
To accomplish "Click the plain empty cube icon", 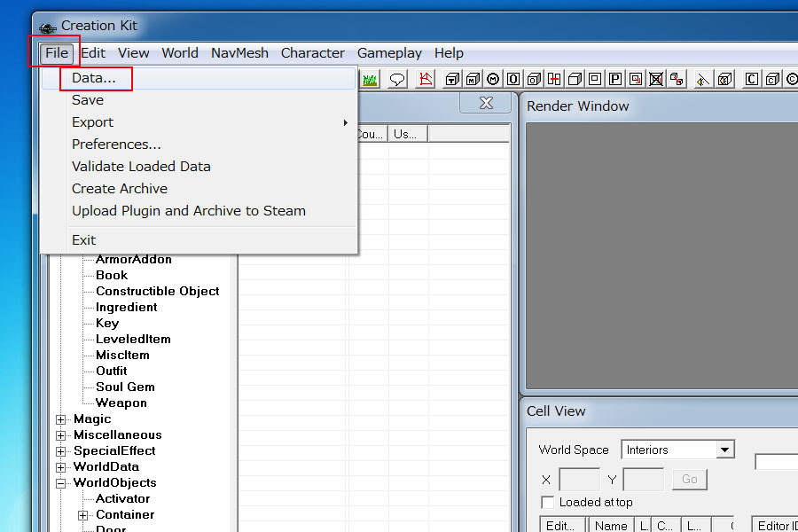I will pyautogui.click(x=575, y=80).
